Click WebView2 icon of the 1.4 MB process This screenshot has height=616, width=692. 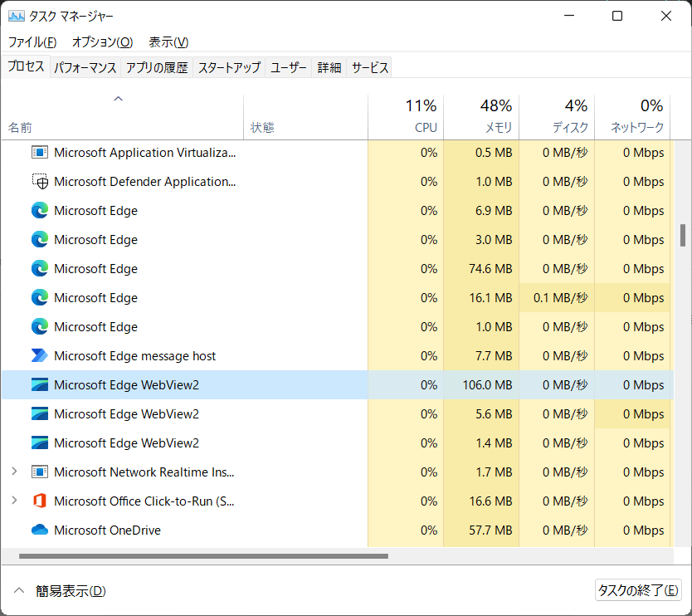40,442
